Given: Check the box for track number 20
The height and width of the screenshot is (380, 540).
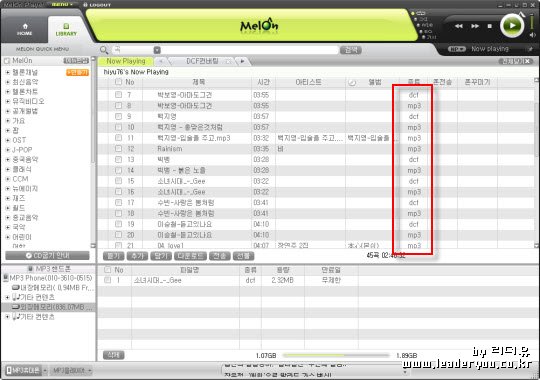Looking at the screenshot, I should pos(118,235).
